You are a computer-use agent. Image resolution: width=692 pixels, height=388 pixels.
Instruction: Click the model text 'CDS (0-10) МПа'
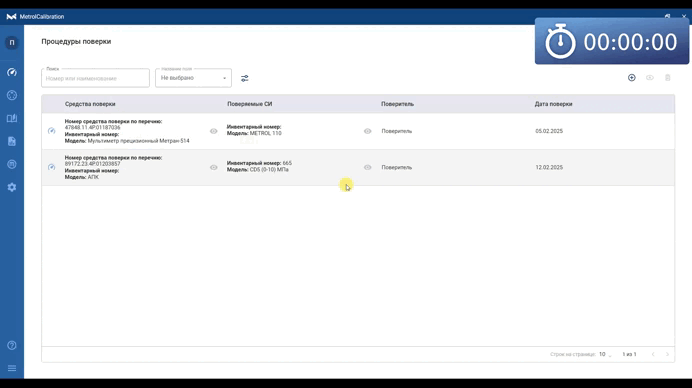[x=269, y=170]
